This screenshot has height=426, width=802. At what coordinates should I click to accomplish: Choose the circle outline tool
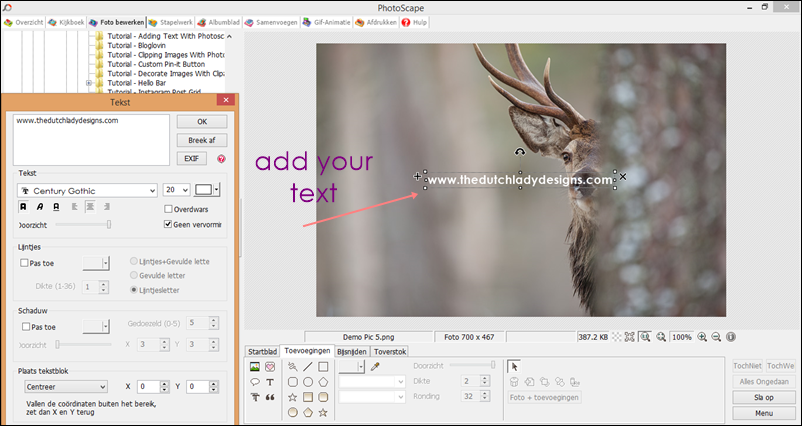click(308, 382)
